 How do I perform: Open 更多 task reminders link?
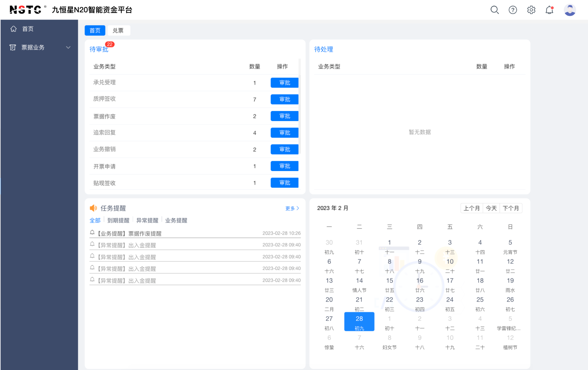292,208
